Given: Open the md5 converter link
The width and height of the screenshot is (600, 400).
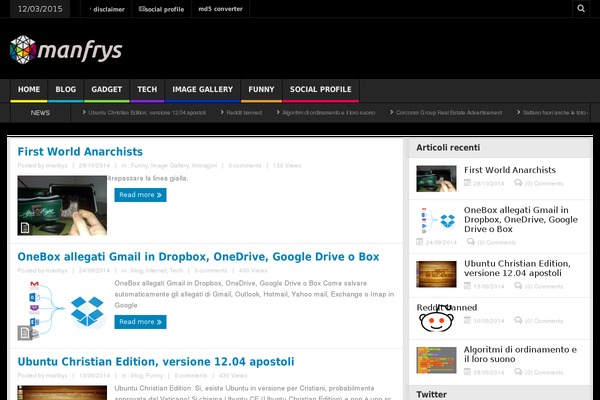Looking at the screenshot, I should coord(220,9).
